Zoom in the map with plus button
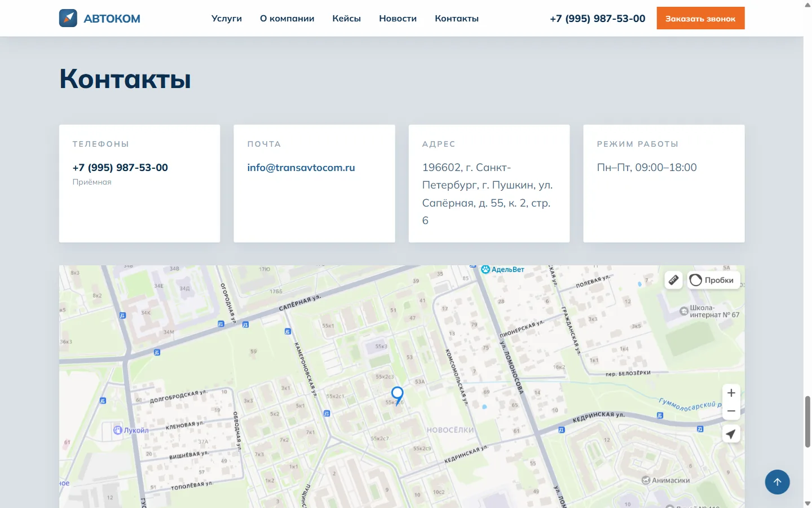 [731, 393]
